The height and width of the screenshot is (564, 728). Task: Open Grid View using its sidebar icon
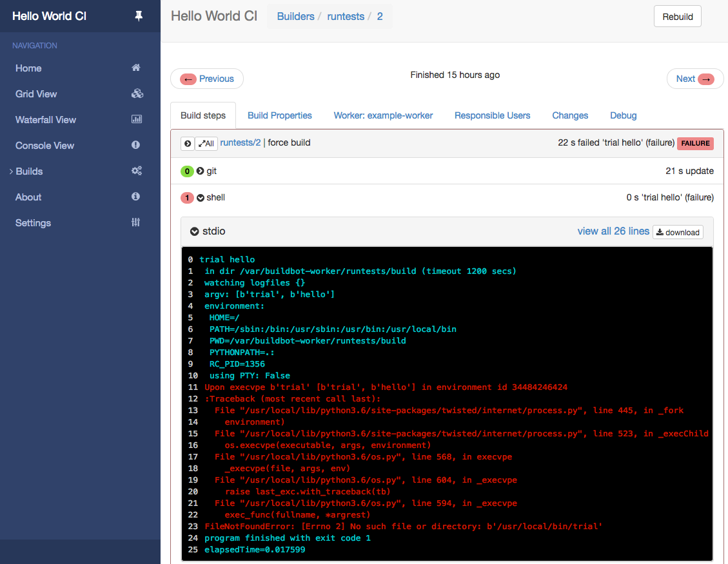(x=137, y=93)
